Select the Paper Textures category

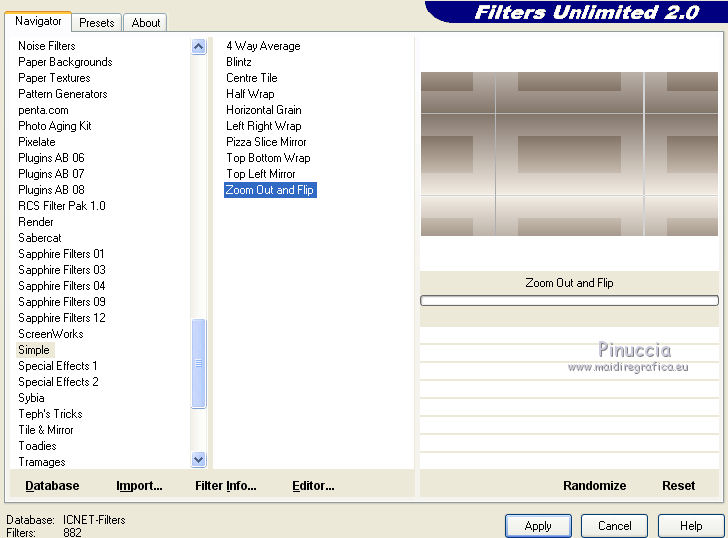[x=54, y=78]
